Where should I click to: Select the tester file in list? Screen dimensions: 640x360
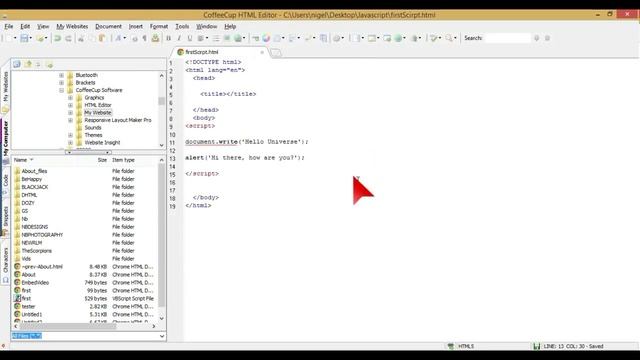(28, 307)
